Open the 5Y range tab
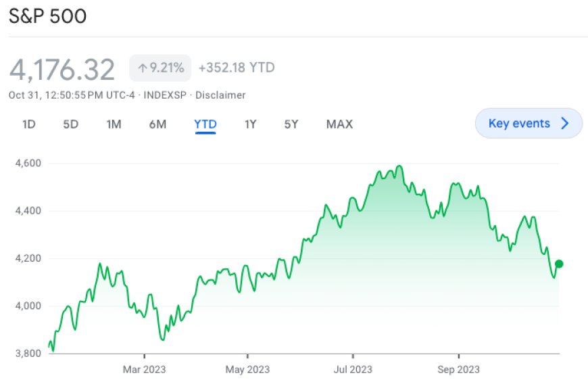Screen dimensions: 588x384 coord(291,124)
